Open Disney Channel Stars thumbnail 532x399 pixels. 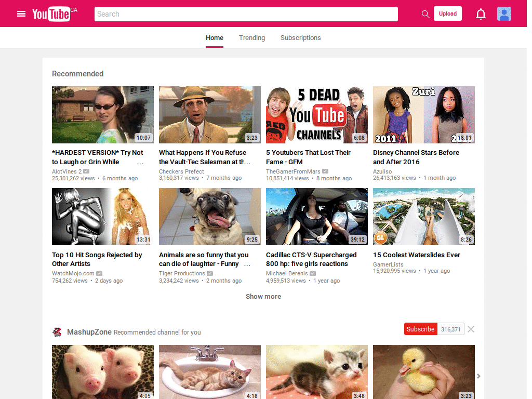point(424,115)
